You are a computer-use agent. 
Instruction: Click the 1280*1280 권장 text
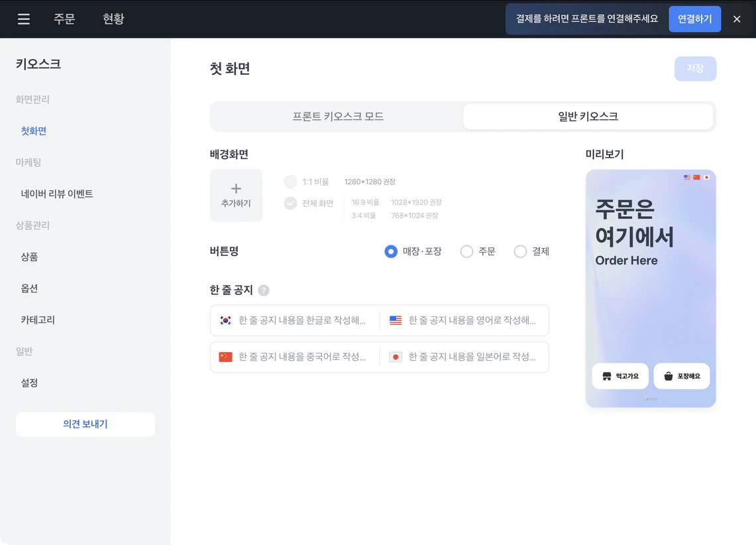point(370,182)
